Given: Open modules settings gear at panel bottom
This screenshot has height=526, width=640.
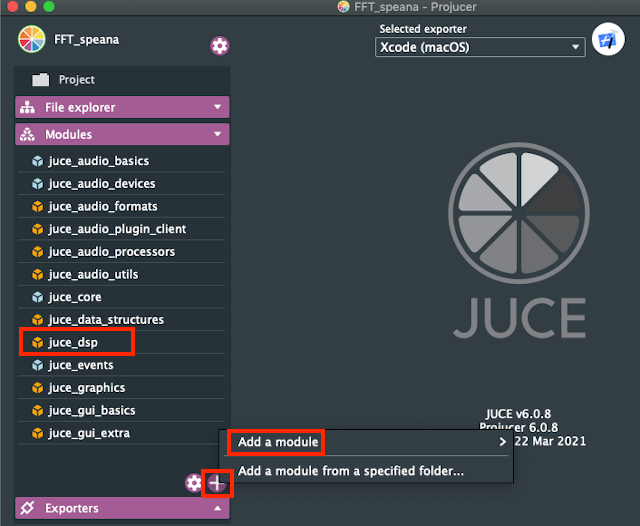Looking at the screenshot, I should (x=193, y=483).
